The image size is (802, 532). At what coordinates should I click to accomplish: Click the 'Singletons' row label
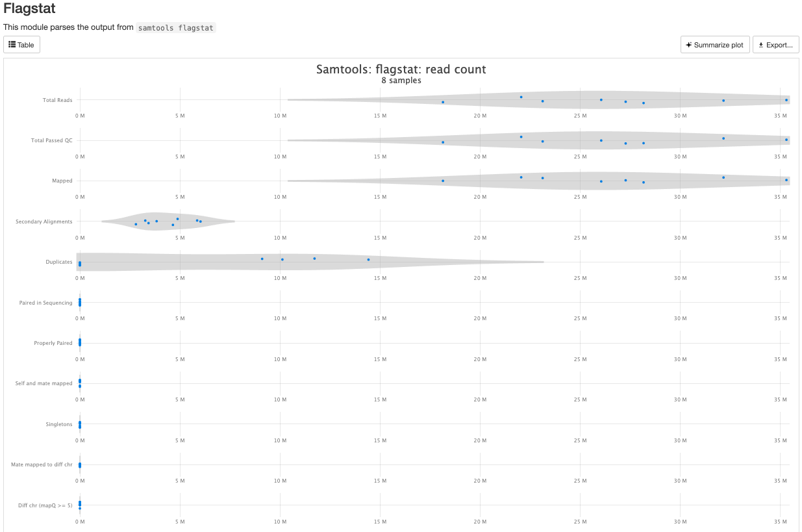58,424
